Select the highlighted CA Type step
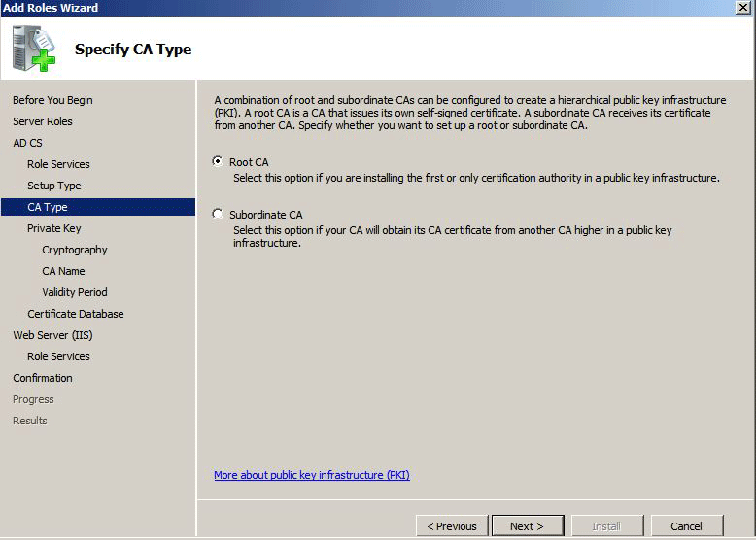This screenshot has width=756, height=540. (98, 207)
